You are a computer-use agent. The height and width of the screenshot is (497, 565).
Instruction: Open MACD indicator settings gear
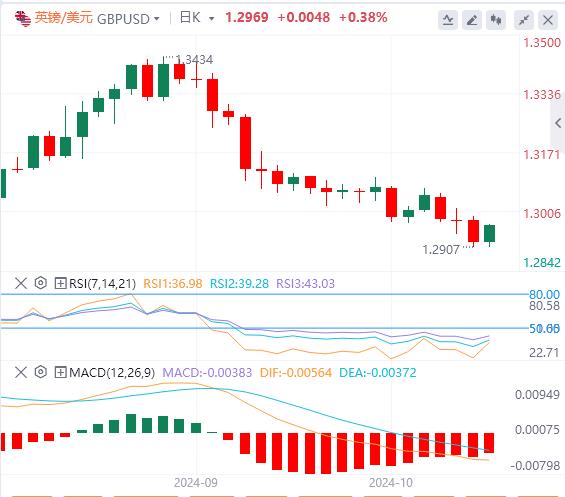[x=41, y=372]
